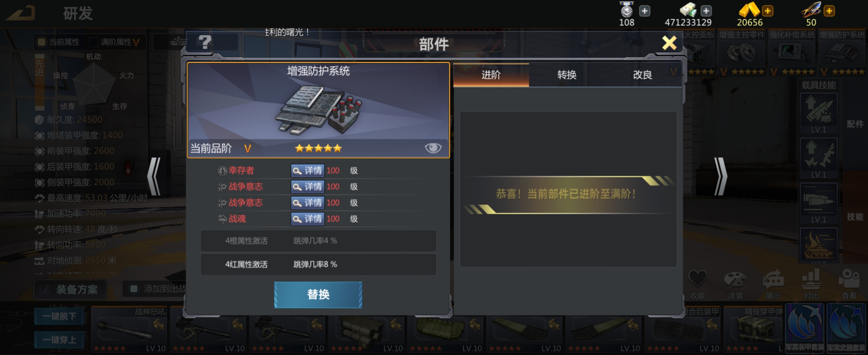Close the 部件 dialog with X
Image resolution: width=868 pixels, height=355 pixels.
669,43
